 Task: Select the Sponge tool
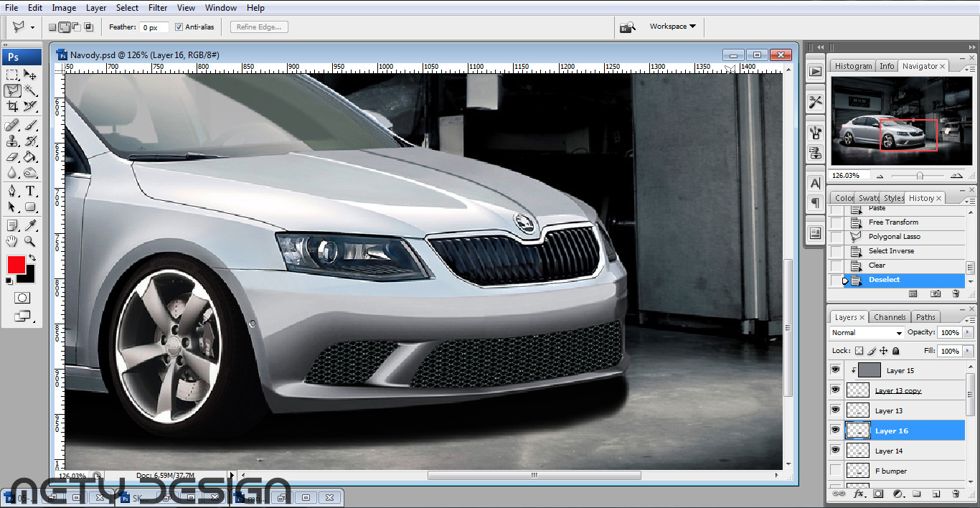(x=30, y=173)
